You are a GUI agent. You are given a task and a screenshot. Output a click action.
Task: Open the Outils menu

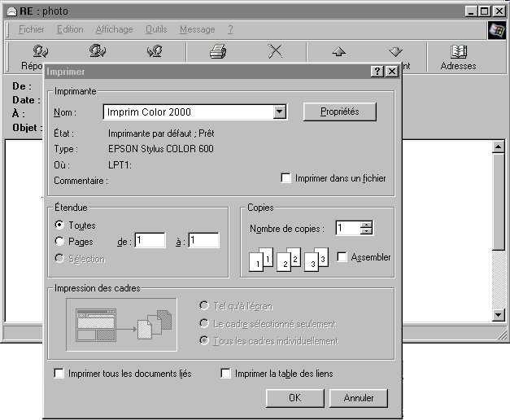click(x=156, y=29)
